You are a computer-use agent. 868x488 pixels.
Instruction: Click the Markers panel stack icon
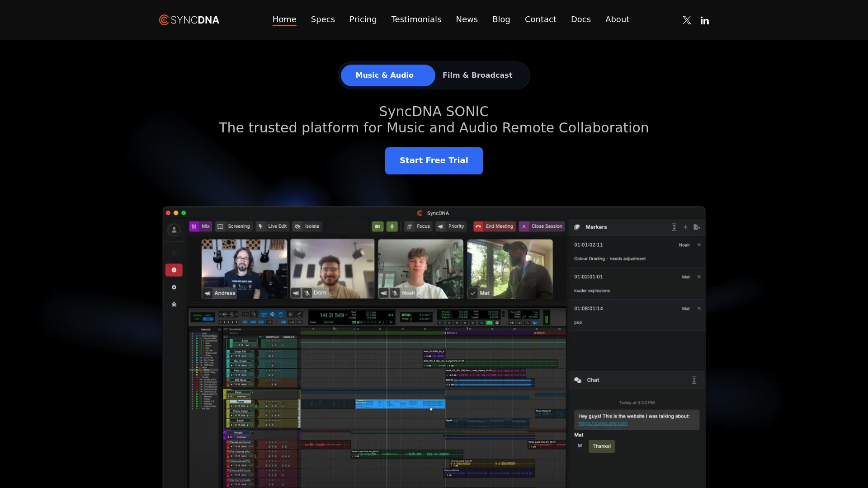[577, 227]
